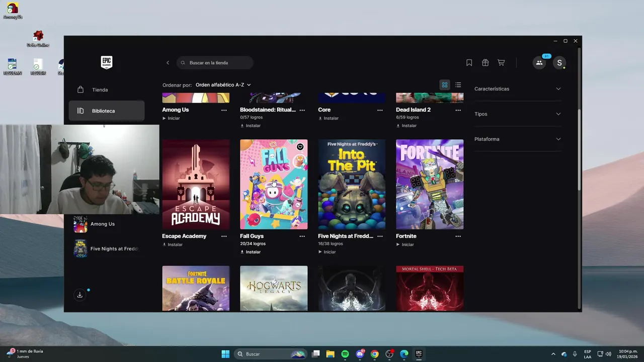
Task: Expand the Características filter
Action: point(517,89)
